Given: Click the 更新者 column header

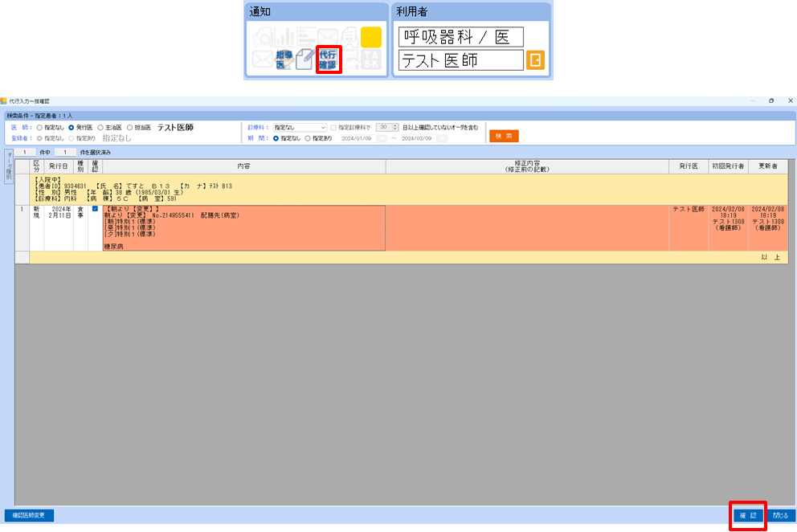Looking at the screenshot, I should point(768,166).
